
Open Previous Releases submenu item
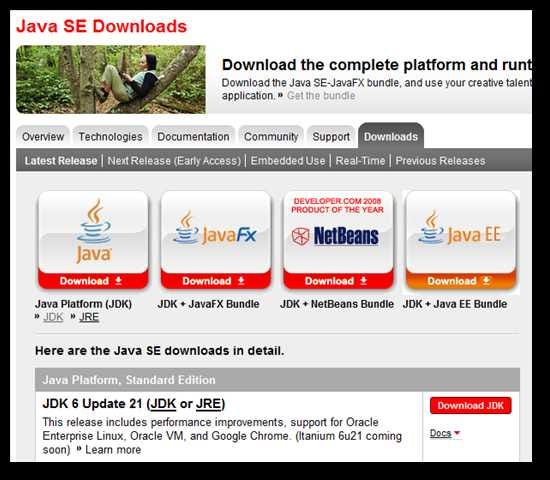(x=440, y=161)
